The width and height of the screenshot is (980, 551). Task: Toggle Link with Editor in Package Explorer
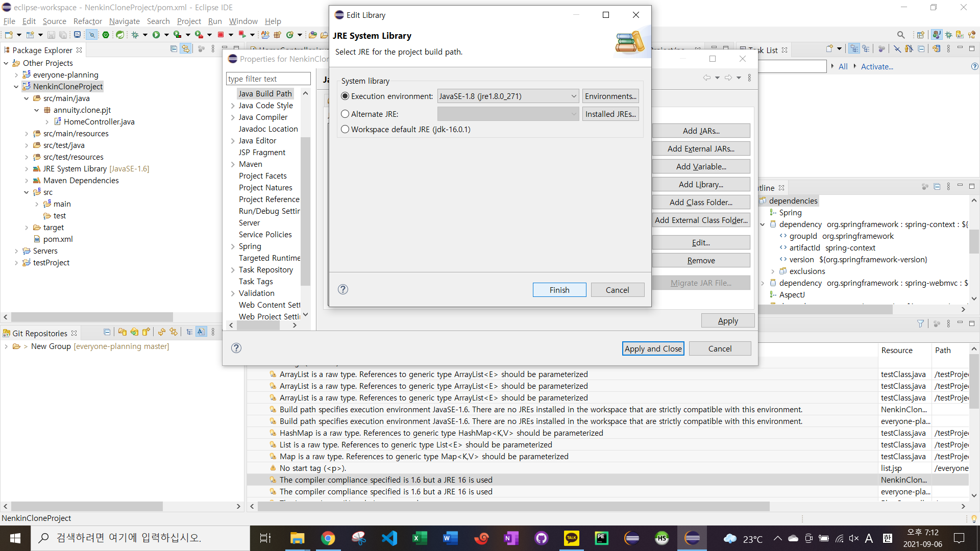coord(186,49)
